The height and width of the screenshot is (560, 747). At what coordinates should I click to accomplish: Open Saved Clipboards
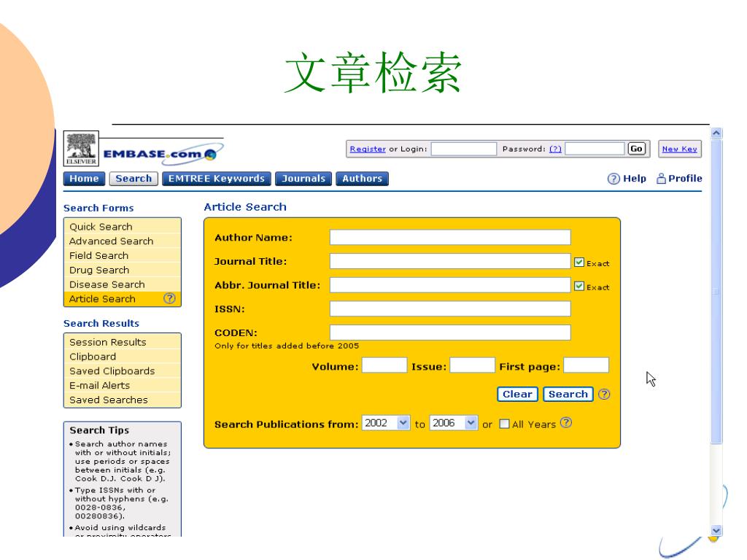pyautogui.click(x=122, y=370)
